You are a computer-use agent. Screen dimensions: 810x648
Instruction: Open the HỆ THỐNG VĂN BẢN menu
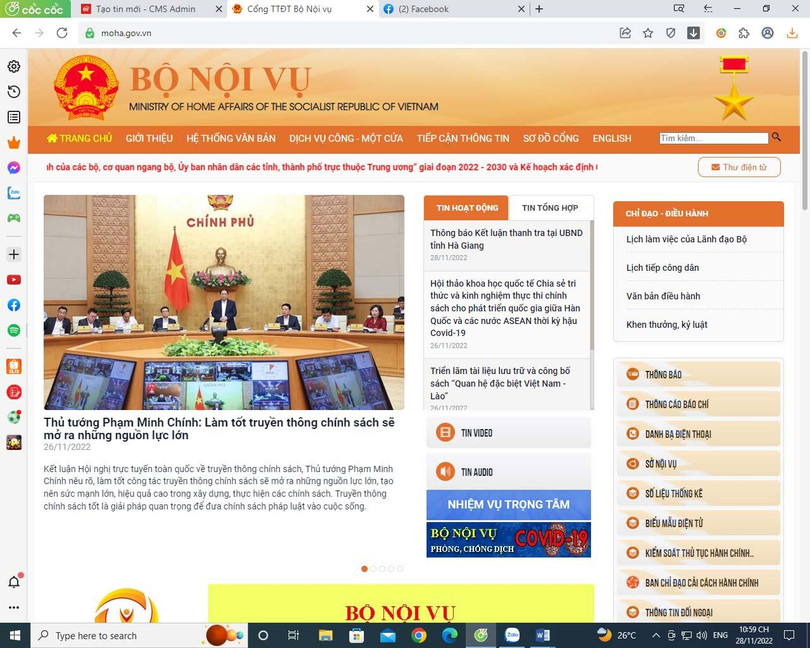(x=232, y=139)
